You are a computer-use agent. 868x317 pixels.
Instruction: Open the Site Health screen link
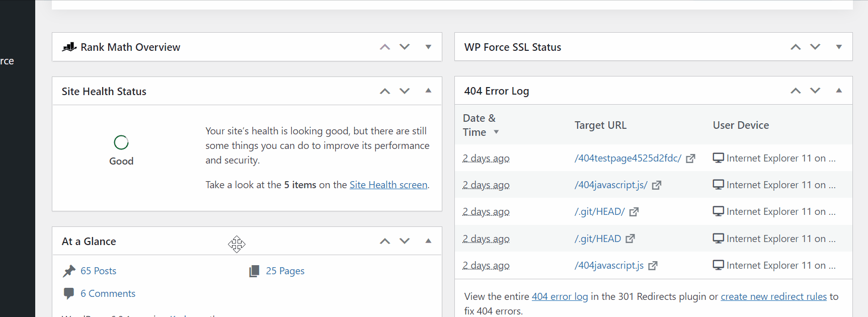pyautogui.click(x=388, y=185)
